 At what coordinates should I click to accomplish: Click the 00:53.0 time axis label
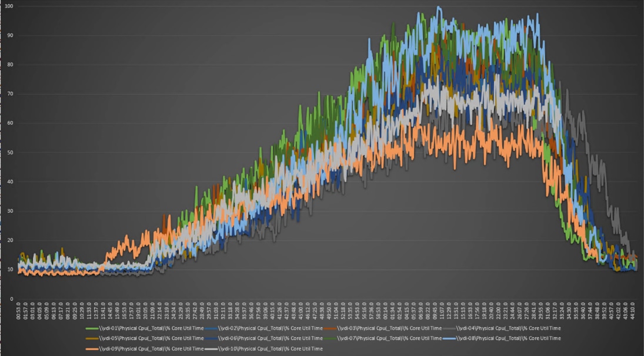coord(18,311)
